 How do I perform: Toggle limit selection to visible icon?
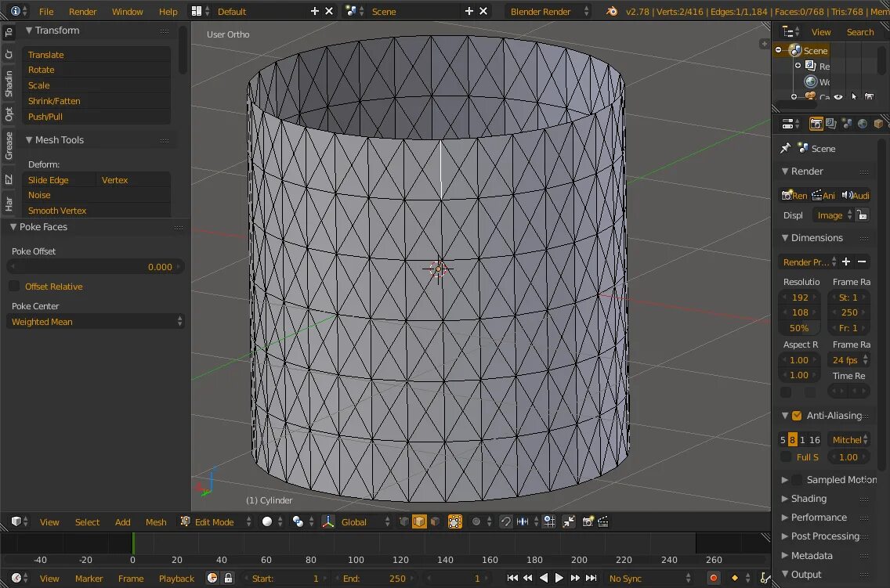click(455, 521)
